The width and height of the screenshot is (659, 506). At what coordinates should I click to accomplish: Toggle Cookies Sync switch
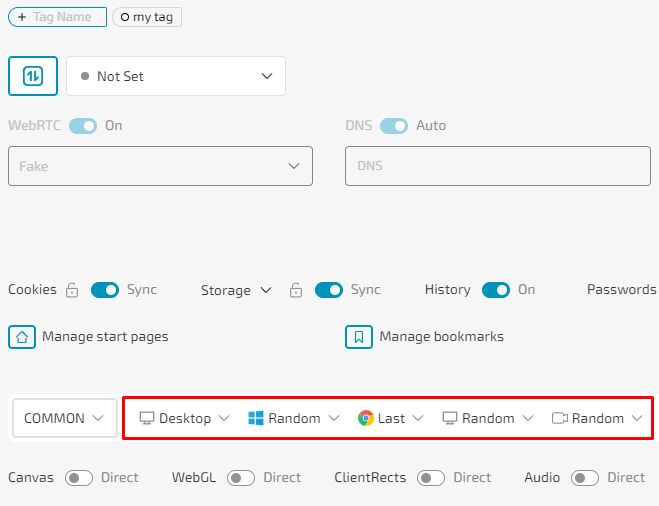[x=105, y=290]
